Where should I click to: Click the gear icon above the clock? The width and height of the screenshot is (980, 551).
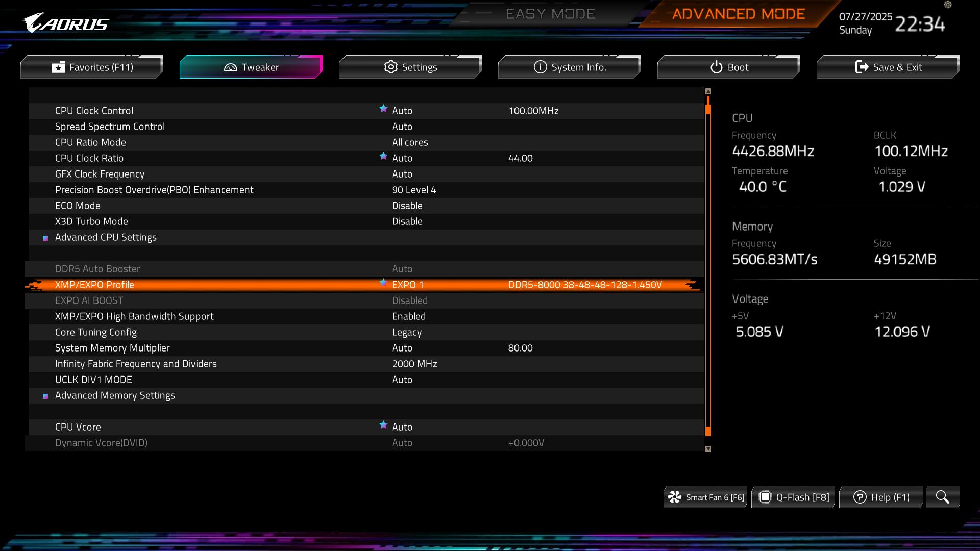click(x=948, y=5)
